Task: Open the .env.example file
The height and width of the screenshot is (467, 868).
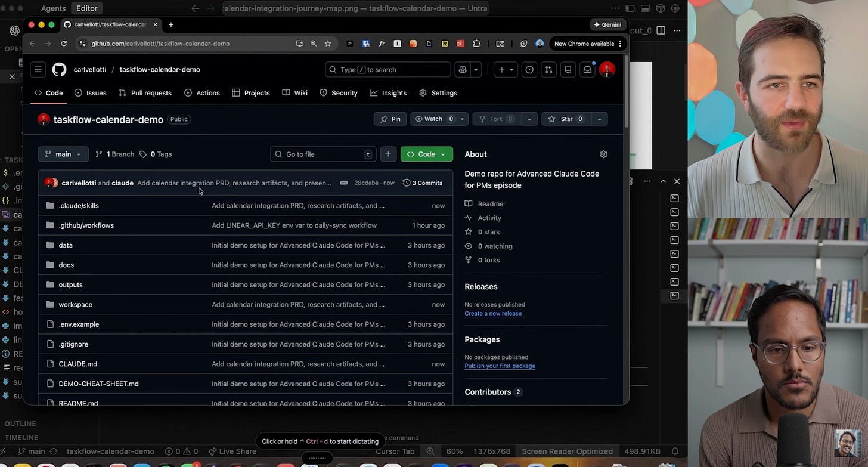Action: 79,324
